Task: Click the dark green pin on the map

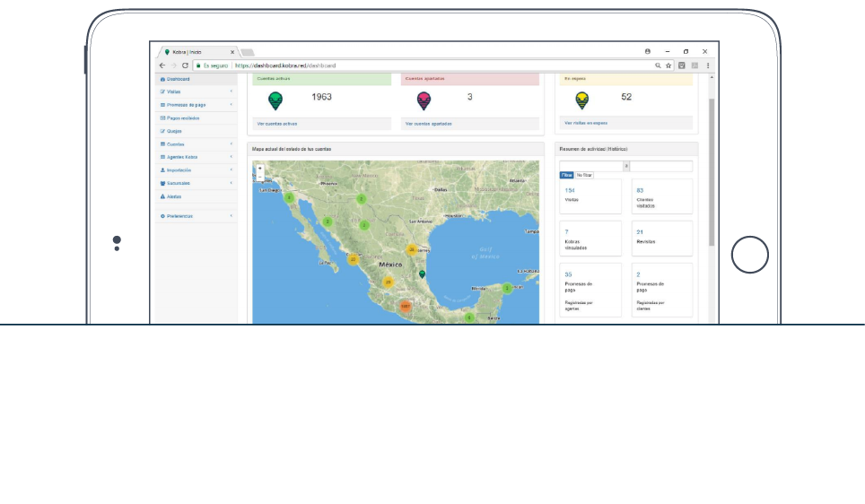Action: pyautogui.click(x=422, y=274)
